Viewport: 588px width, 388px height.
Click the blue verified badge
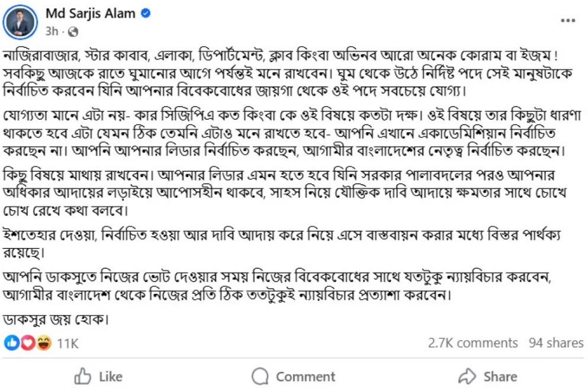(x=146, y=14)
